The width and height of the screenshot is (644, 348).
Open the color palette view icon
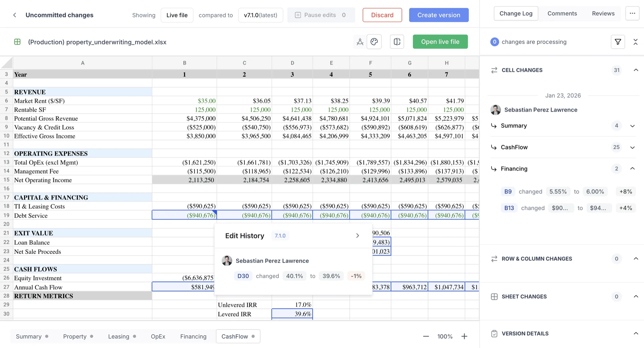(374, 42)
